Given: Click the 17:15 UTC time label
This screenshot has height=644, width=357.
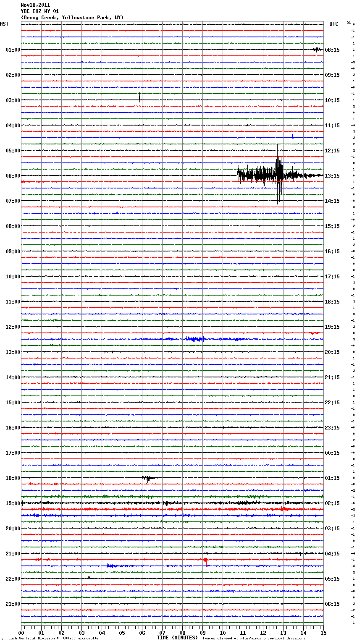Looking at the screenshot, I should pyautogui.click(x=332, y=277).
